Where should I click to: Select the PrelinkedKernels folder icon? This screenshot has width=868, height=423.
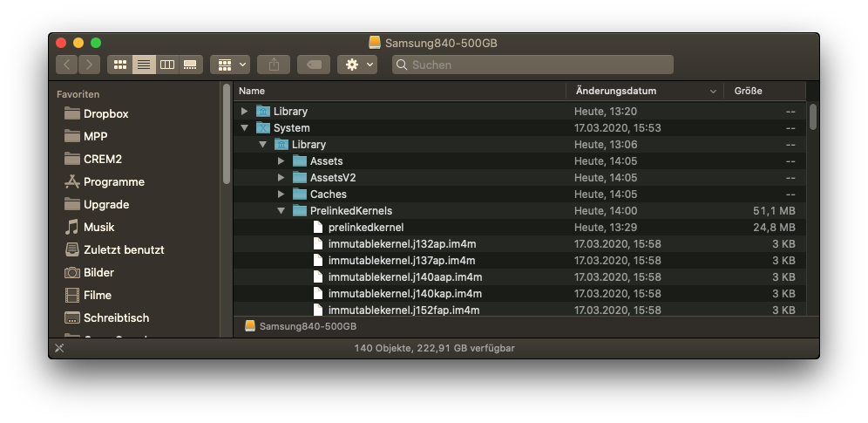point(300,211)
